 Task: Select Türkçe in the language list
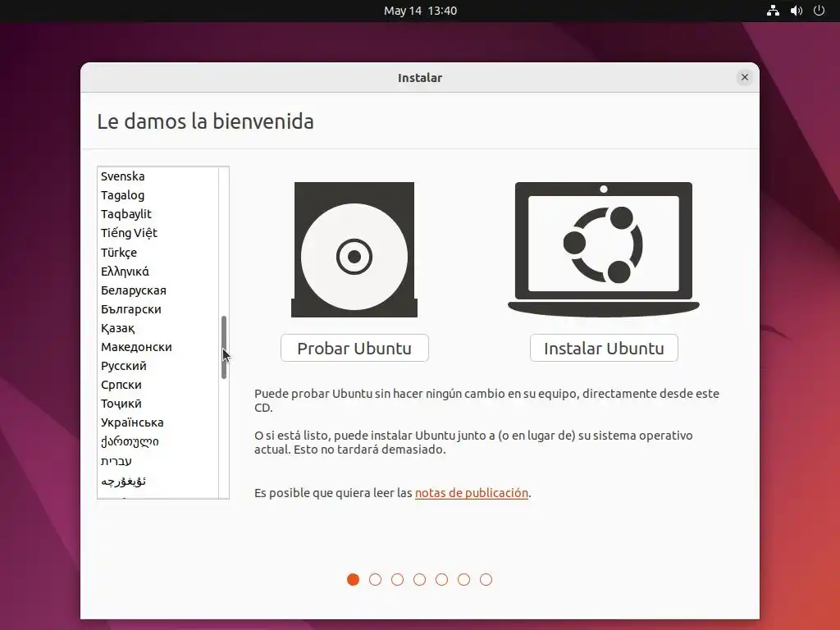coord(158,253)
